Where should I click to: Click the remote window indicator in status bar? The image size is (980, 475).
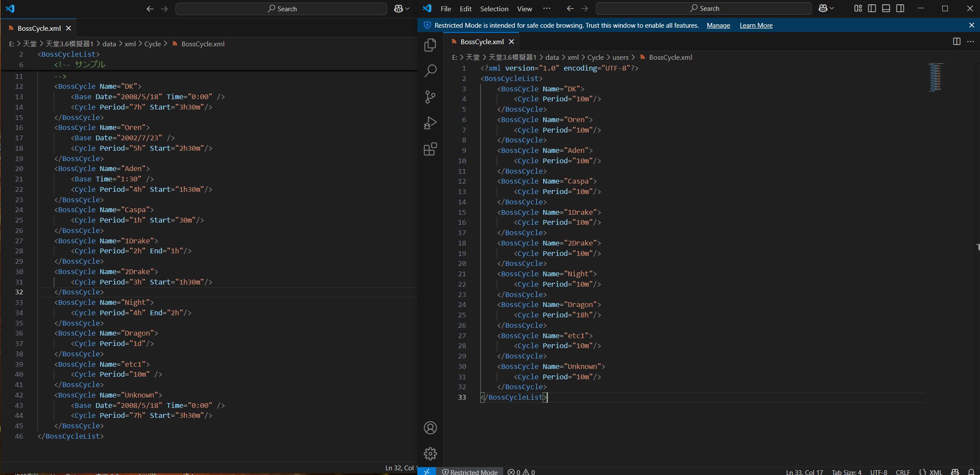point(427,472)
